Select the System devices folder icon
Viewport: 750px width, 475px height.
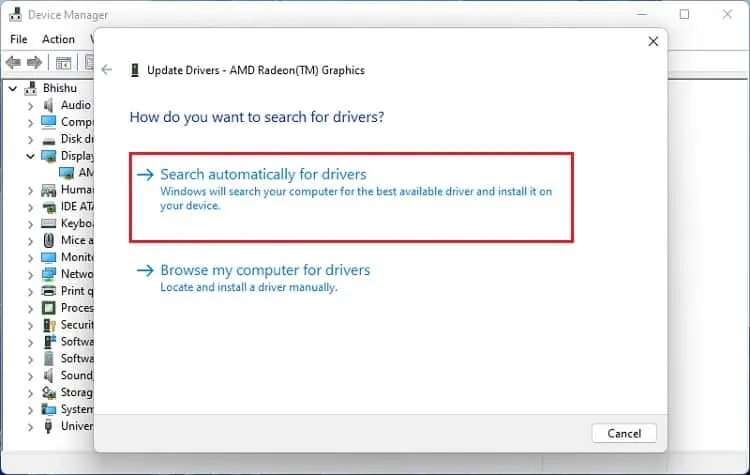click(48, 409)
